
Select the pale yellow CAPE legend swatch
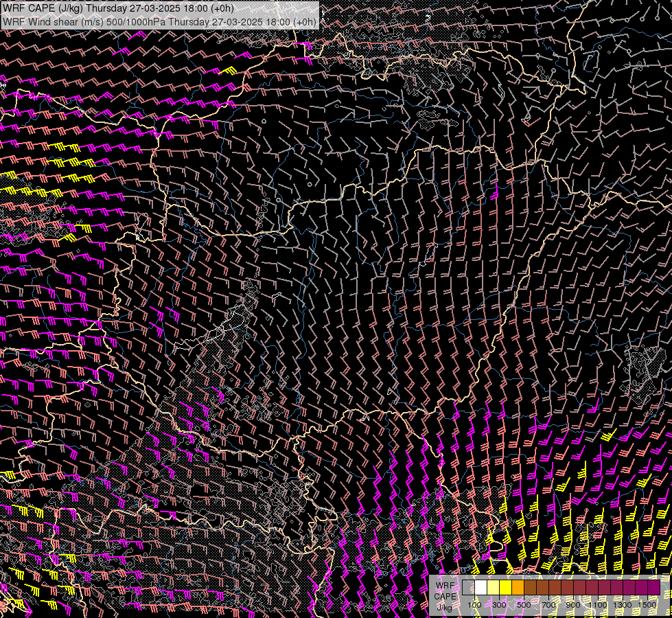[494, 588]
